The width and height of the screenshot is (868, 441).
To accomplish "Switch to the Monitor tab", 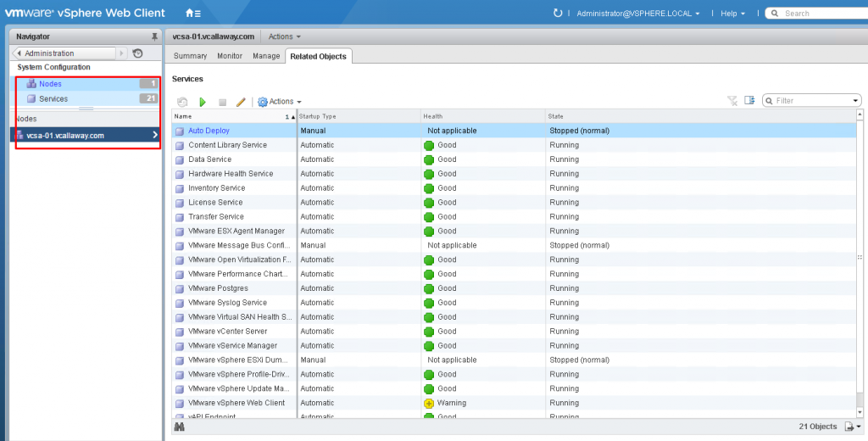I will click(x=230, y=56).
